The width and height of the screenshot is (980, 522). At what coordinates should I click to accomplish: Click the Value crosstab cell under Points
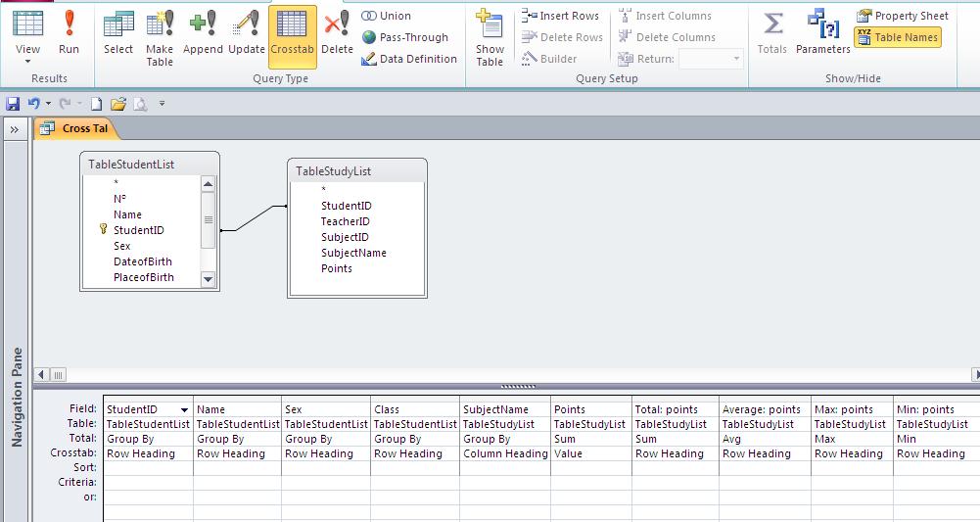coord(590,453)
